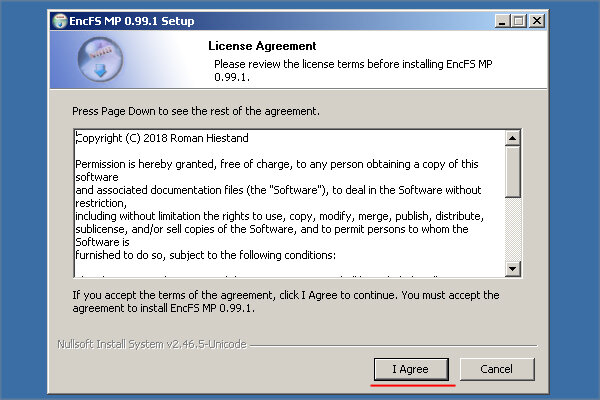Screen dimensions: 600x400
Task: Click the Copyright 2018 Roman Hiestand line
Action: [162, 138]
